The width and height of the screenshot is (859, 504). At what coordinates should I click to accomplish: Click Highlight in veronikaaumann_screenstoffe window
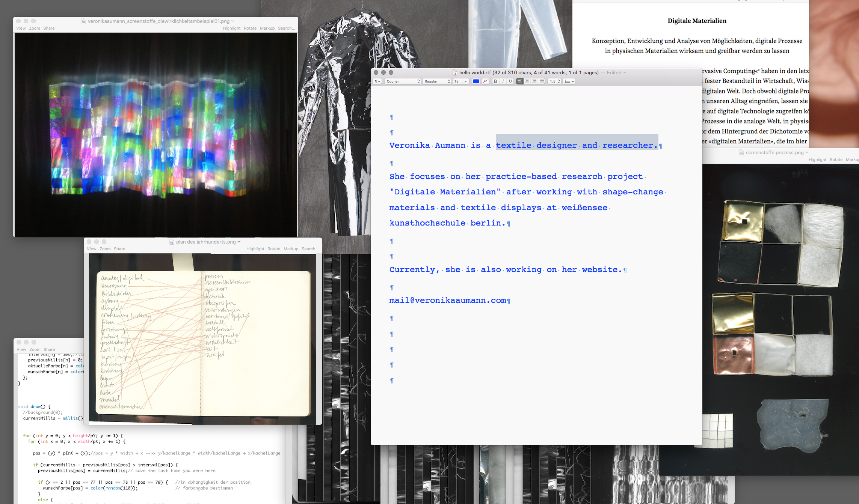[231, 28]
